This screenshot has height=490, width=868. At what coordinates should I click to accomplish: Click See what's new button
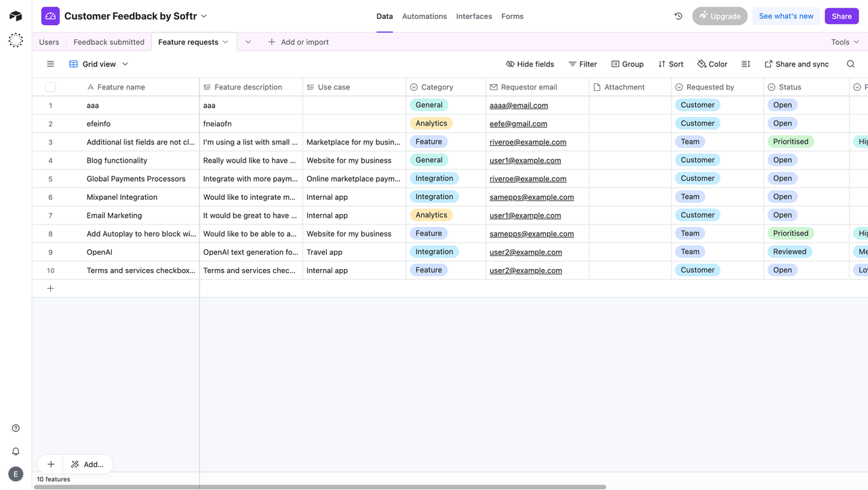[786, 16]
